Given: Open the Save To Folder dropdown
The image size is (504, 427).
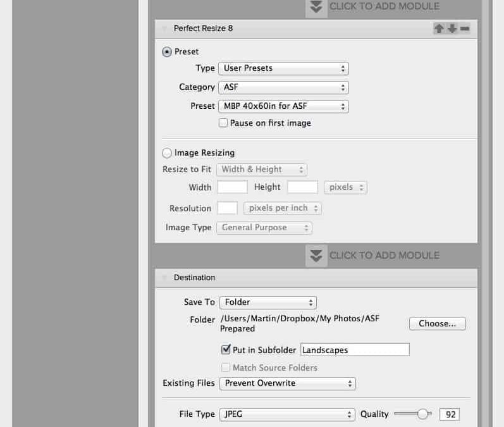Looking at the screenshot, I should point(268,302).
